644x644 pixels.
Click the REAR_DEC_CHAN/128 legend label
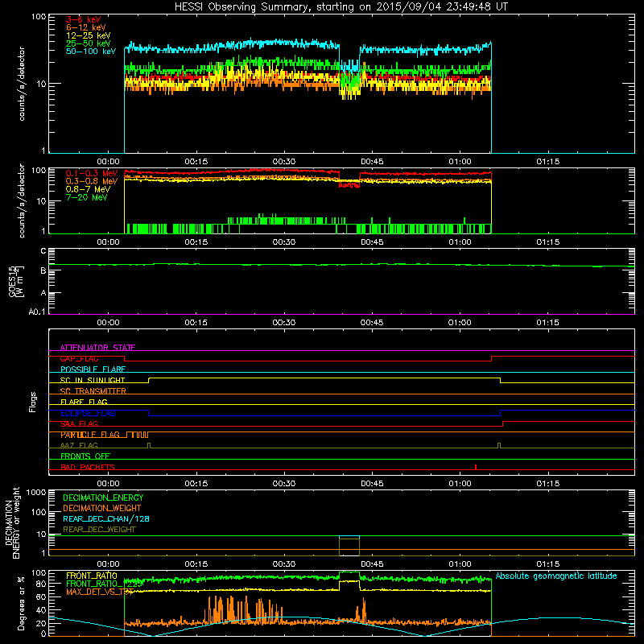[x=106, y=518]
